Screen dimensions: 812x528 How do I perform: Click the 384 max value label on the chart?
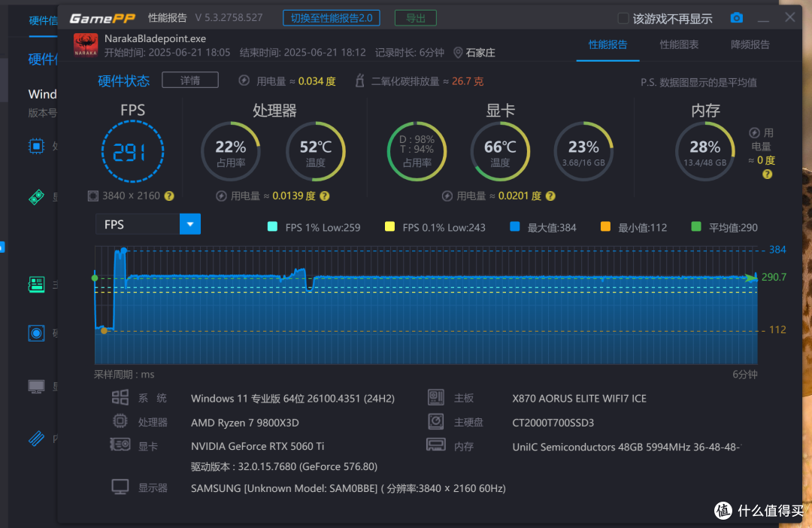[x=777, y=250]
